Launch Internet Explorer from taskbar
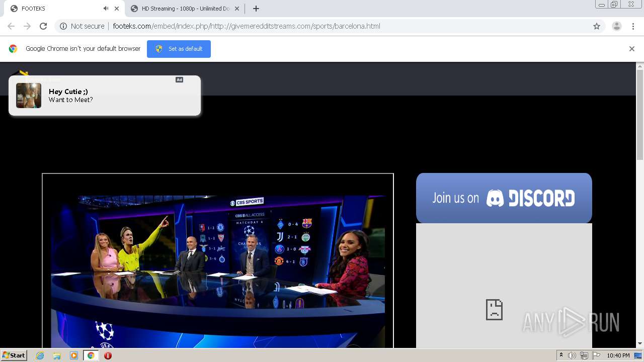644x362 pixels. pyautogui.click(x=40, y=355)
